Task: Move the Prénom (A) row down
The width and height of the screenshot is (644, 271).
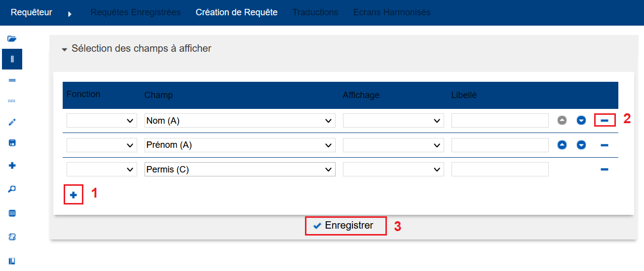Action: [581, 145]
